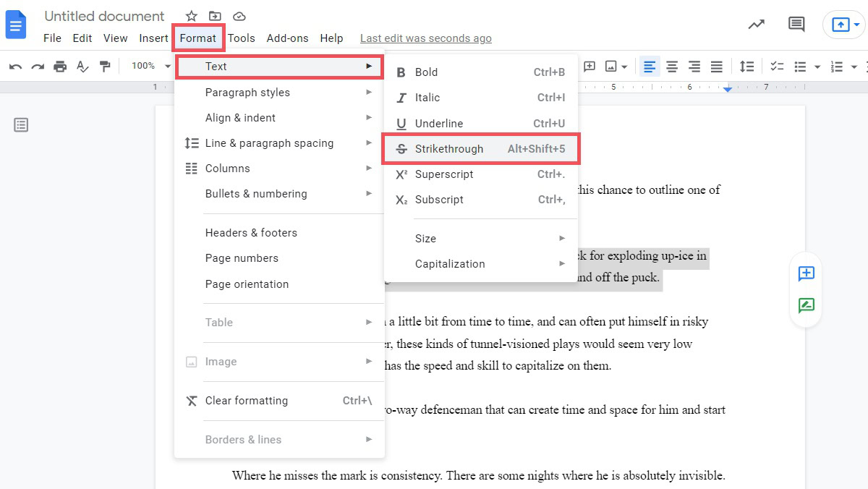Viewport: 868px width, 489px height.
Task: Add a comment to the document
Action: 806,273
